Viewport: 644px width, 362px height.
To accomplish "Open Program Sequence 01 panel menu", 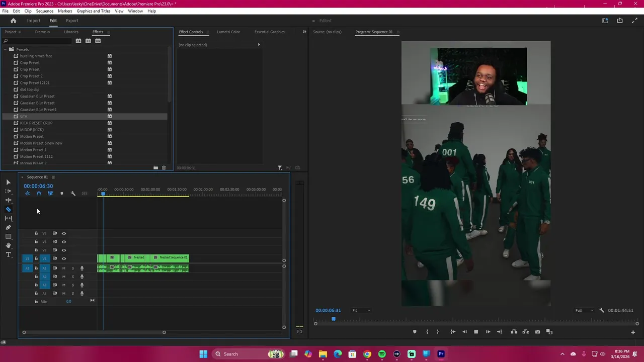I will [397, 32].
